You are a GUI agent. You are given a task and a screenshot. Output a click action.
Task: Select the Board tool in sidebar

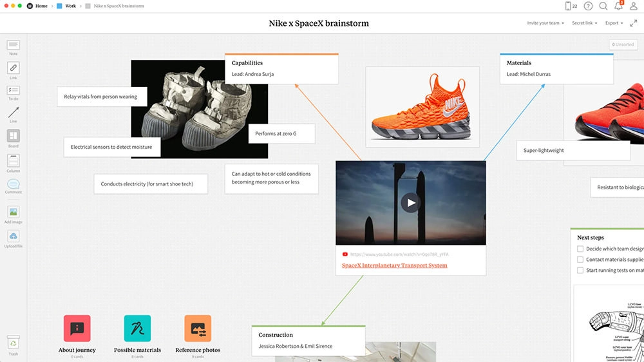13,136
